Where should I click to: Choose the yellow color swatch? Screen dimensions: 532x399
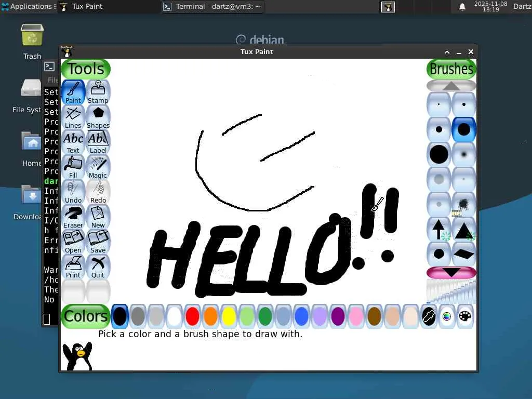point(229,316)
